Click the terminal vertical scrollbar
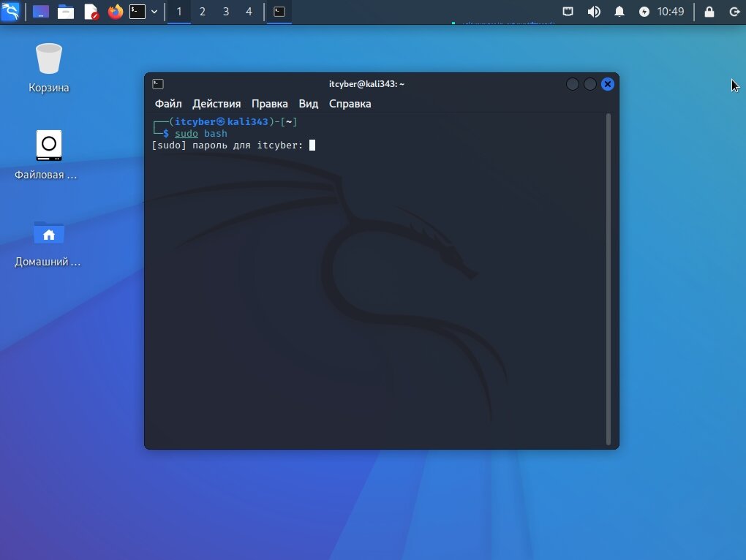This screenshot has height=560, width=746. pyautogui.click(x=608, y=279)
